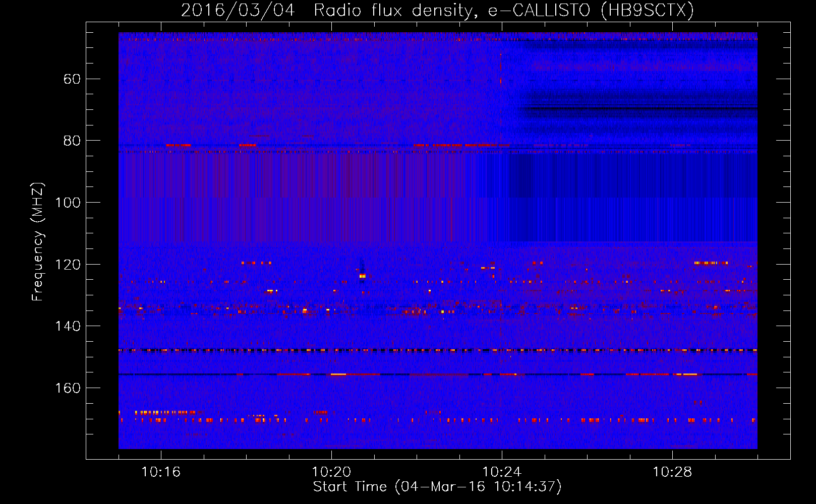Click the station name '(HB9SCTX)' in the title
Viewport: 816px width, 504px height.
tap(648, 10)
